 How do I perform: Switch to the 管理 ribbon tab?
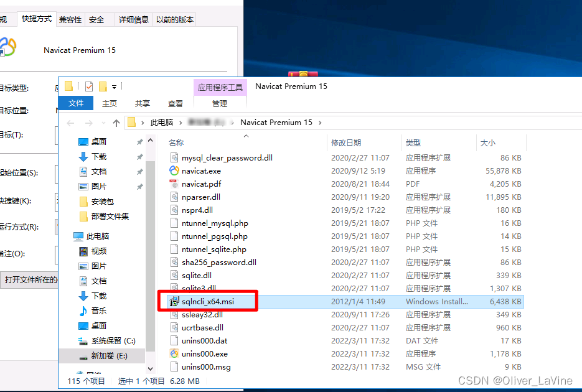point(220,103)
